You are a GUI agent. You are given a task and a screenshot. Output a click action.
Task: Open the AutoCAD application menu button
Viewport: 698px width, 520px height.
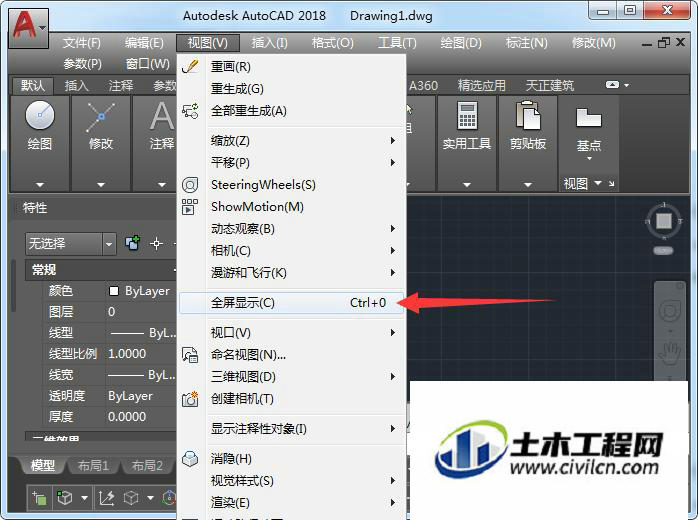pos(28,28)
